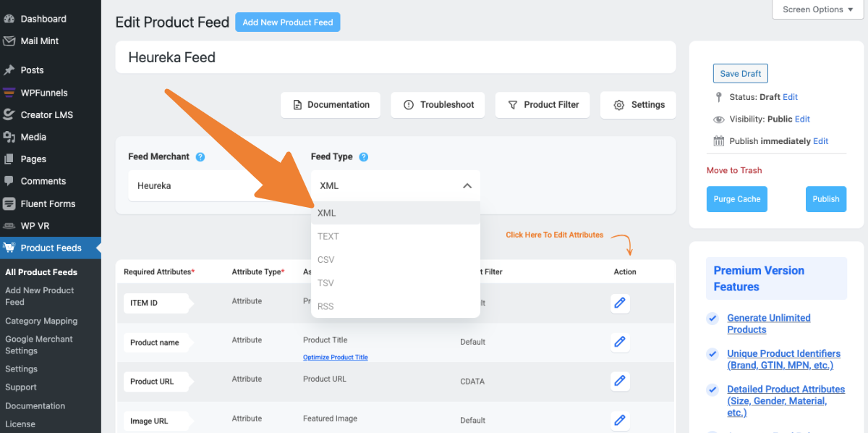This screenshot has width=868, height=433.
Task: Click the pencil edit icon for Image URL
Action: coord(619,419)
